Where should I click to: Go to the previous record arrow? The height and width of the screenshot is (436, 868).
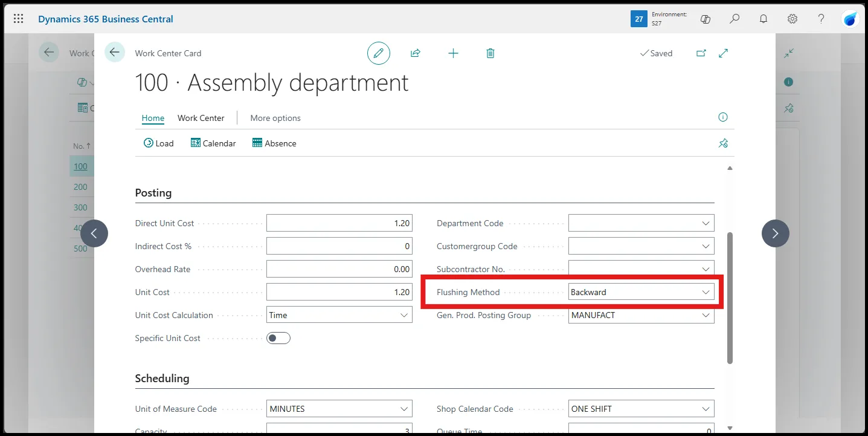94,233
